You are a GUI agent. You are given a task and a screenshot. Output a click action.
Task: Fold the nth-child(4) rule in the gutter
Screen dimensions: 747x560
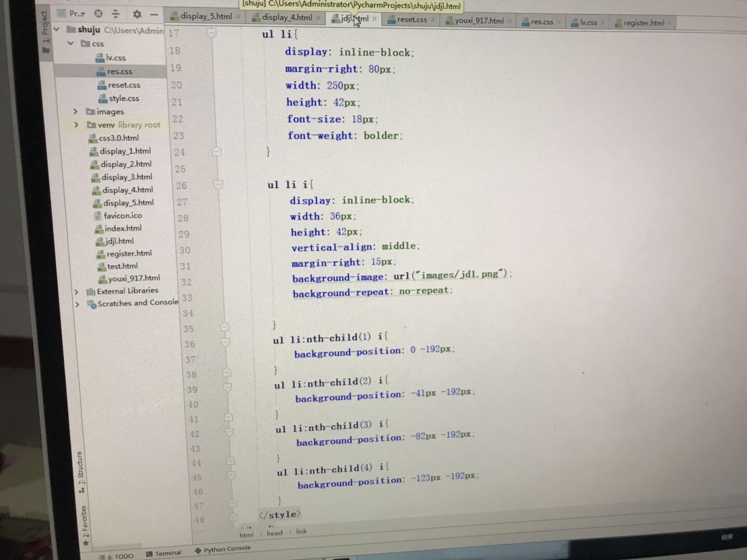point(231,474)
